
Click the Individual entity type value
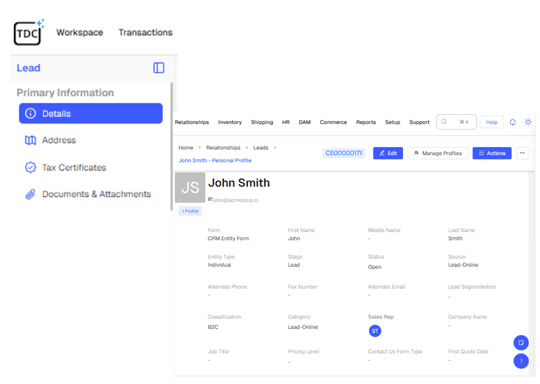click(219, 265)
